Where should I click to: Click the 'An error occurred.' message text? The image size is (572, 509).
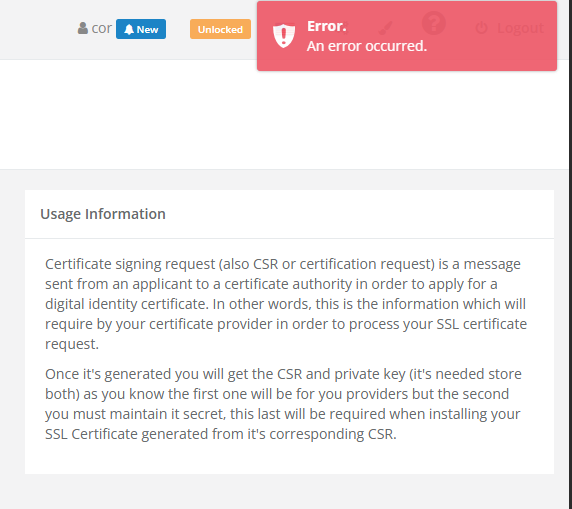click(367, 46)
